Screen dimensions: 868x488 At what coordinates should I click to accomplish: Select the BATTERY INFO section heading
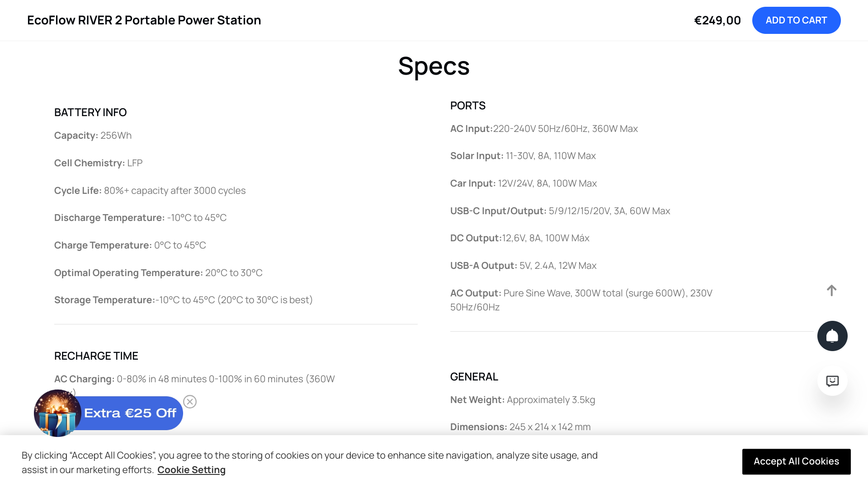pos(90,113)
